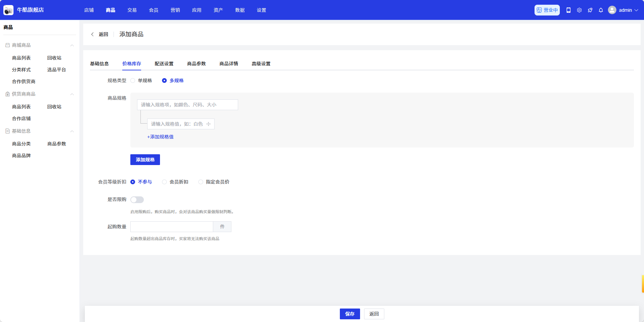644x322 pixels.
Task: Click the rocket icon in top bar
Action: pos(590,10)
